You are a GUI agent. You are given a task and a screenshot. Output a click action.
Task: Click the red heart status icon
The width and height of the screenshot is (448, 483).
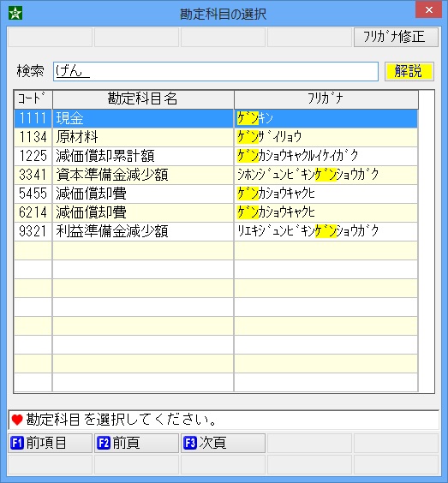point(17,420)
